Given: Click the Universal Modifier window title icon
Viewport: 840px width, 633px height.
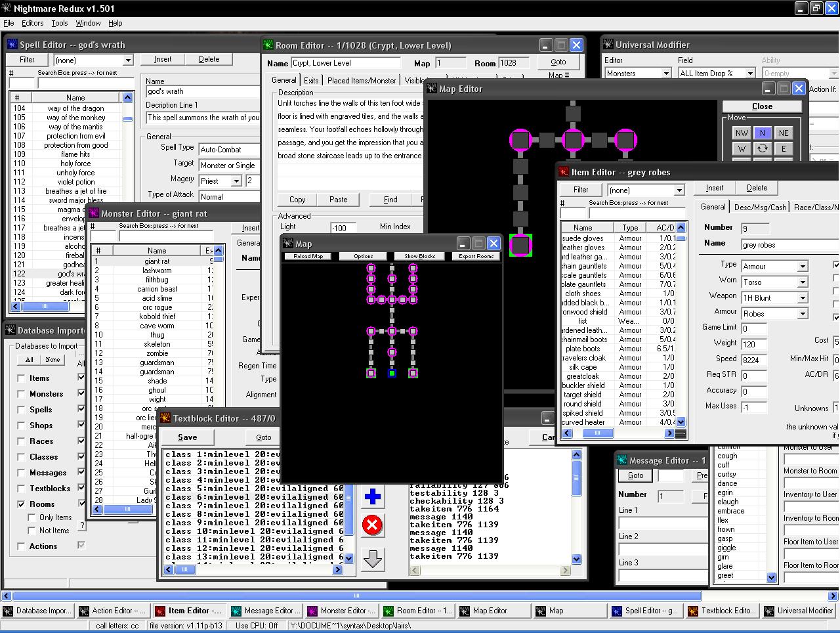Looking at the screenshot, I should (608, 45).
